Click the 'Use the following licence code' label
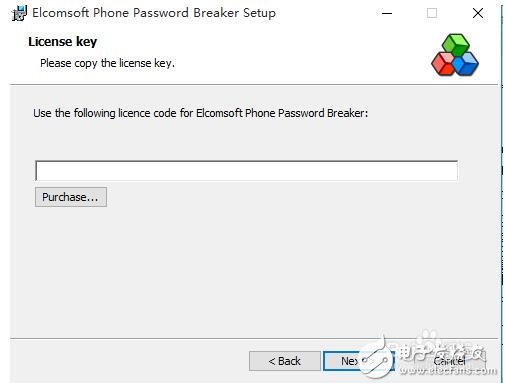This screenshot has width=505, height=387. click(200, 113)
